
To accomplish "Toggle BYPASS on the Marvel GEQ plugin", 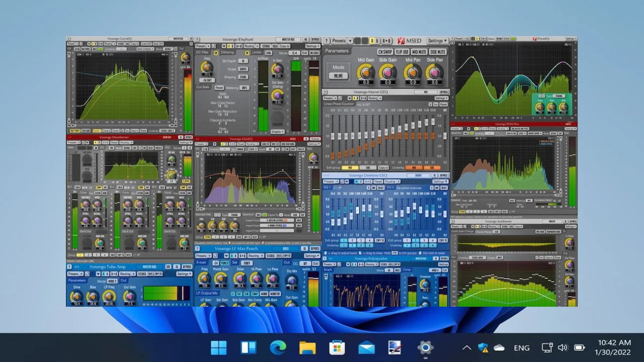I will pos(444,92).
